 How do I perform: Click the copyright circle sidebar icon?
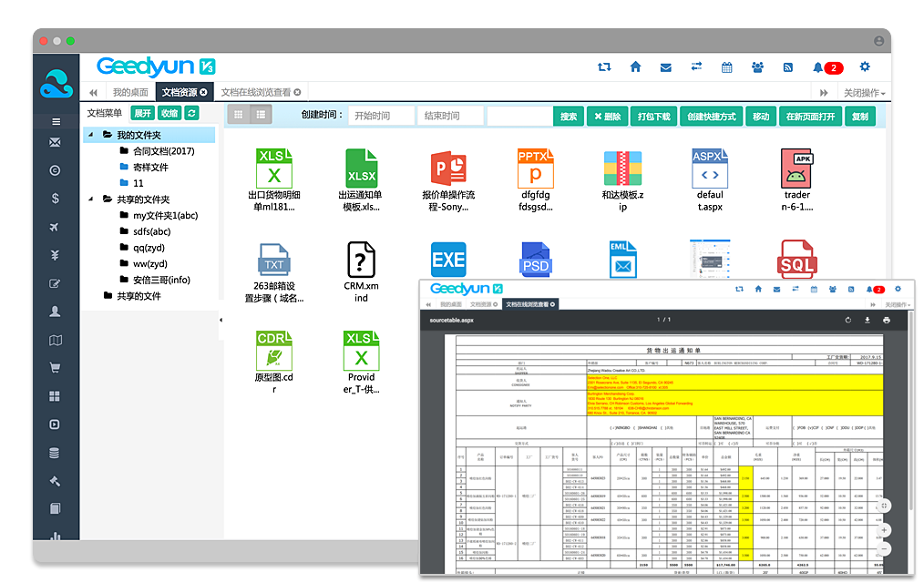[55, 170]
